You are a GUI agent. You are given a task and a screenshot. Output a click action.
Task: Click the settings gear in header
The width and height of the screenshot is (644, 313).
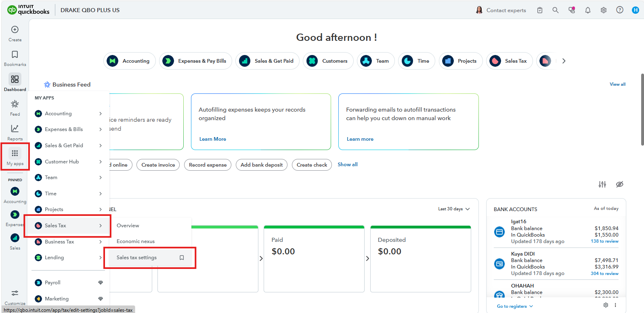coord(604,10)
